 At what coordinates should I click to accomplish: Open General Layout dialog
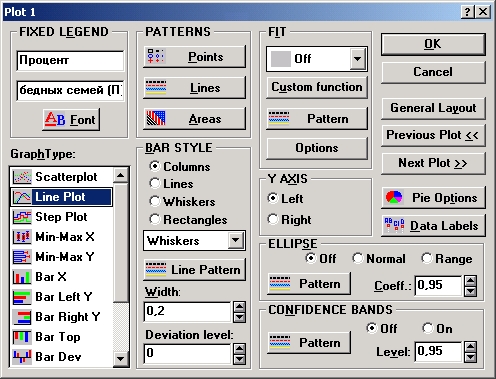click(x=433, y=108)
